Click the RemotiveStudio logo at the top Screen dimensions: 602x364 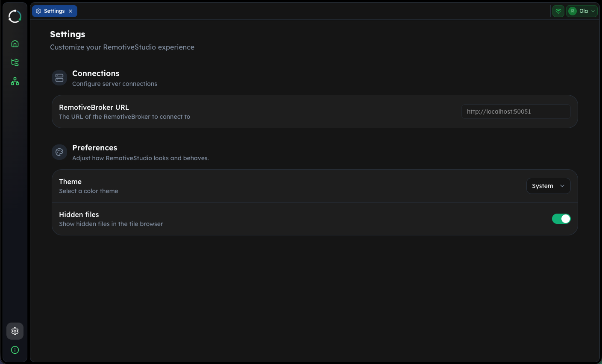tap(15, 16)
